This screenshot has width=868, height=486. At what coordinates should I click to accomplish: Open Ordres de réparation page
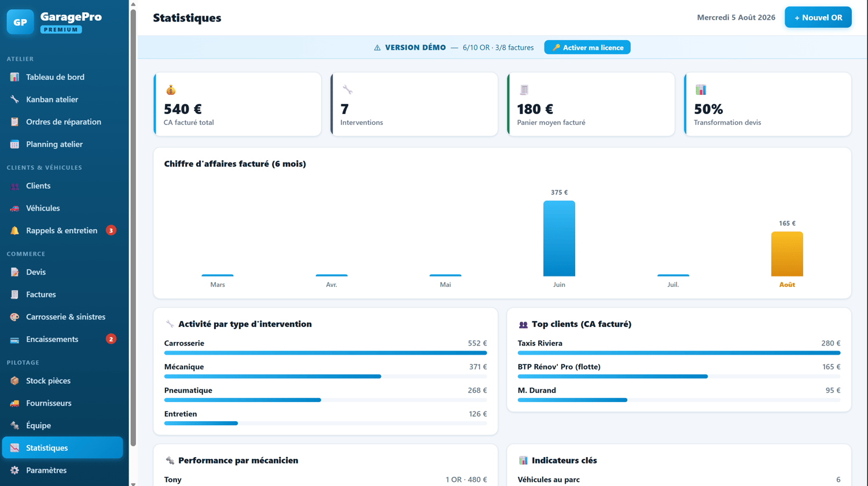point(62,122)
